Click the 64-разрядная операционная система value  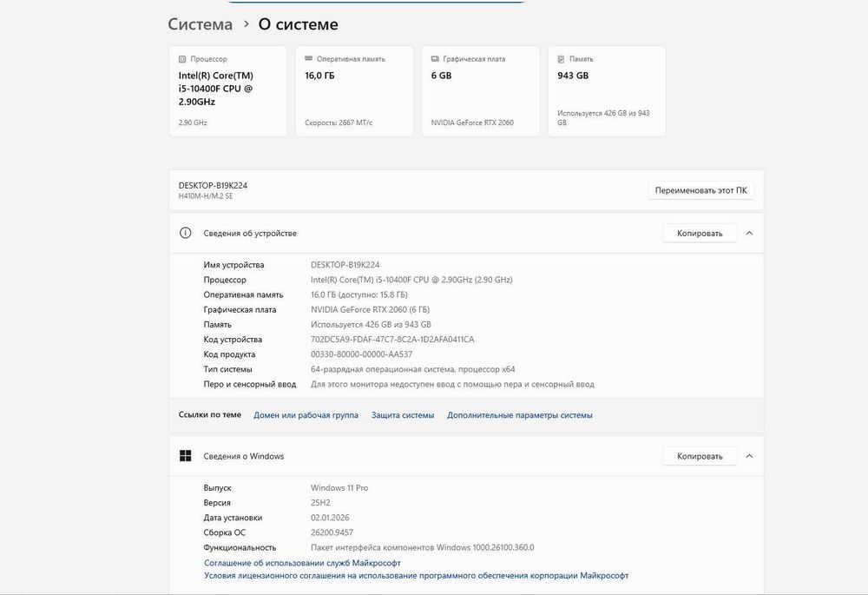click(412, 369)
